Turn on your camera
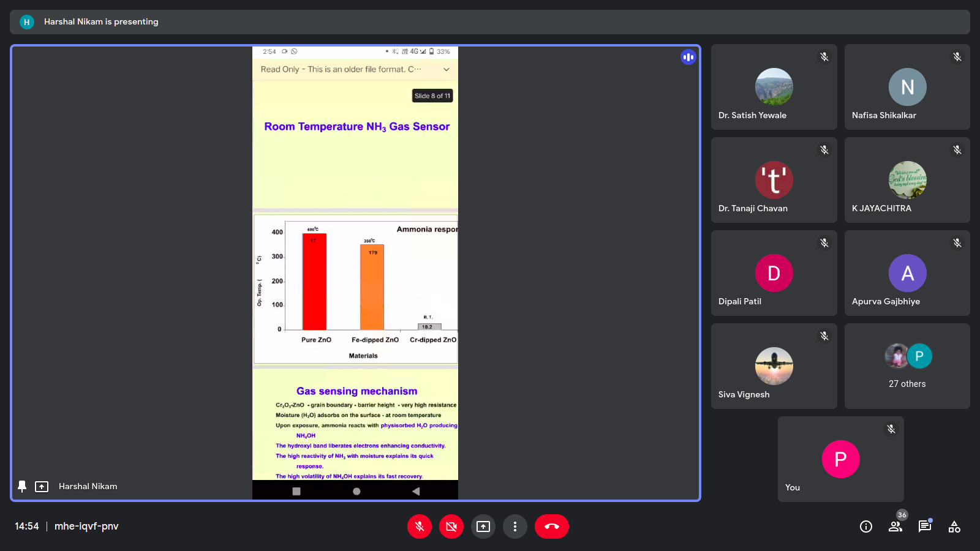The image size is (980, 551). [x=451, y=527]
